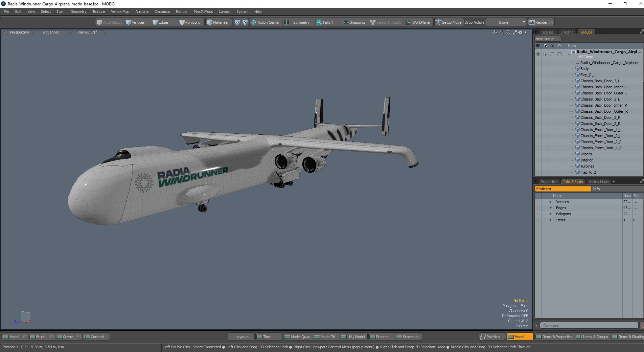This screenshot has width=644, height=352.
Task: Expand the Polygons statistics row
Action: click(551, 214)
